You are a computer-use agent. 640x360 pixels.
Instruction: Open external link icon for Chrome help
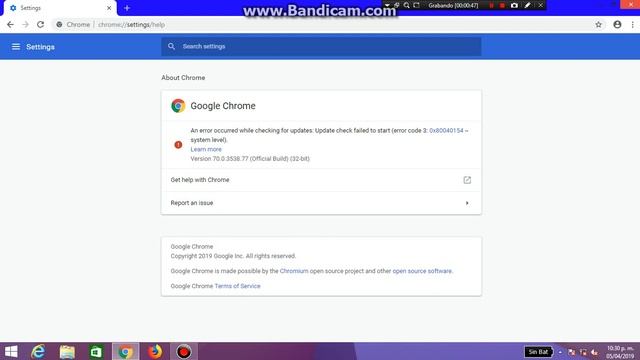467,180
